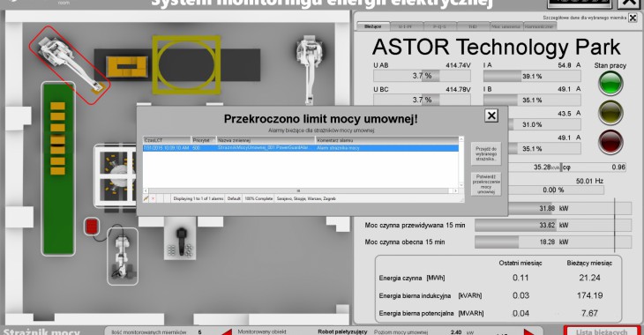Open the 'Harmoniczne' tab
This screenshot has width=644, height=335.
540,26
